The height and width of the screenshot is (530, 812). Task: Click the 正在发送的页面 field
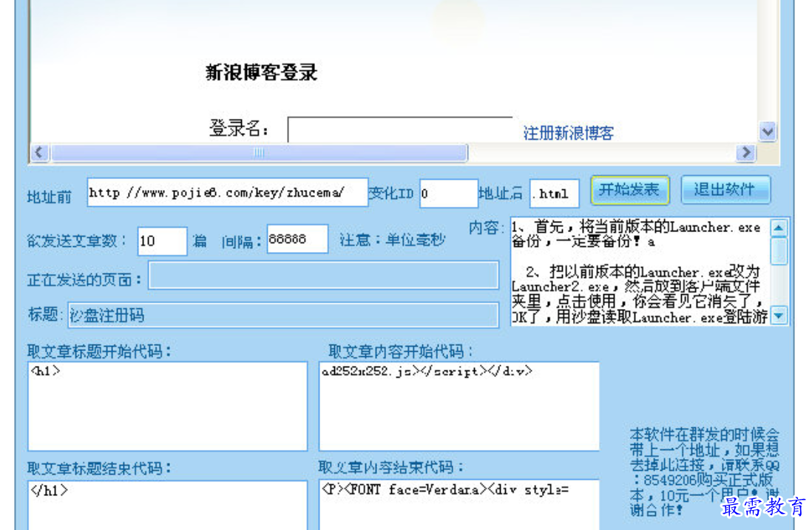coord(324,276)
